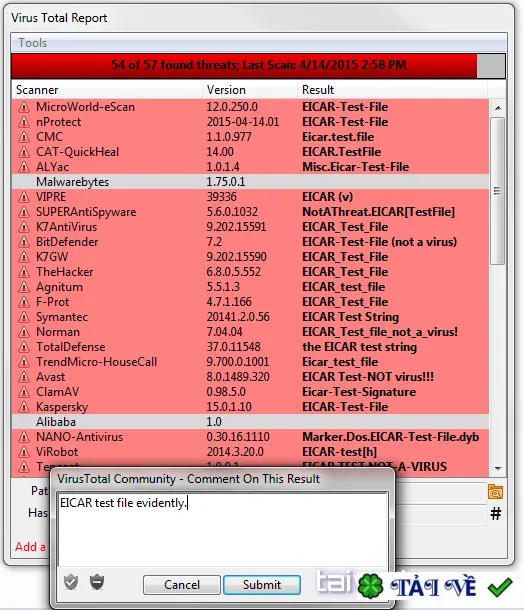Click the warning icon next to Symantec

pos(24,317)
